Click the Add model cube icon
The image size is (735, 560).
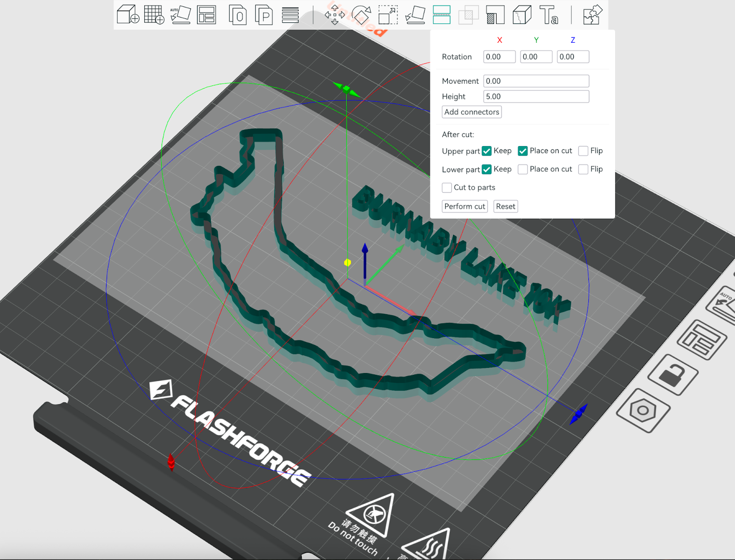pos(128,15)
